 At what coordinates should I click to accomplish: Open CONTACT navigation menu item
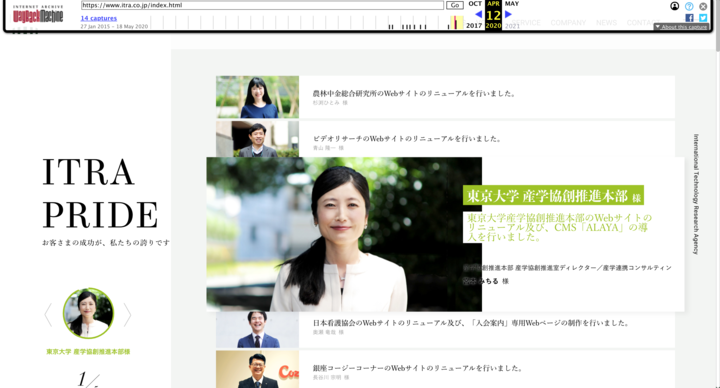pyautogui.click(x=643, y=22)
